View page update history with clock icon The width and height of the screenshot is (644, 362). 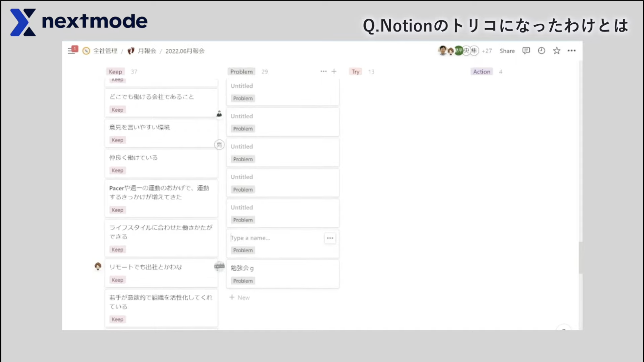[x=541, y=51]
